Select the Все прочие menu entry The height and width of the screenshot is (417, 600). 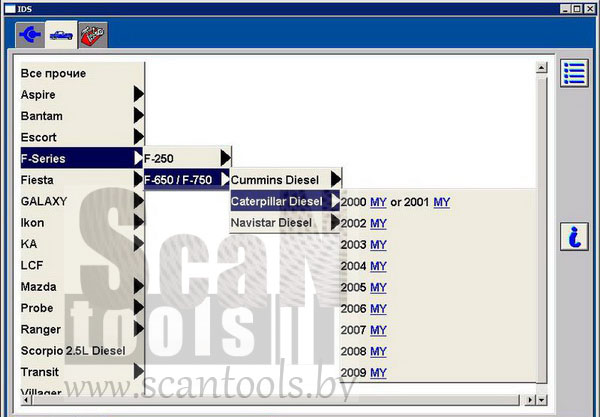pos(82,73)
